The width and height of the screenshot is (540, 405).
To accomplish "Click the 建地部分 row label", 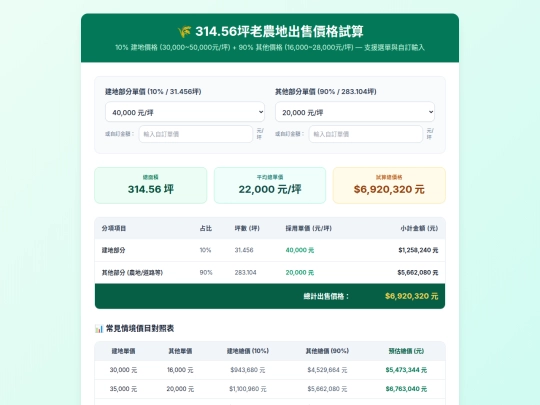I will tap(113, 250).
